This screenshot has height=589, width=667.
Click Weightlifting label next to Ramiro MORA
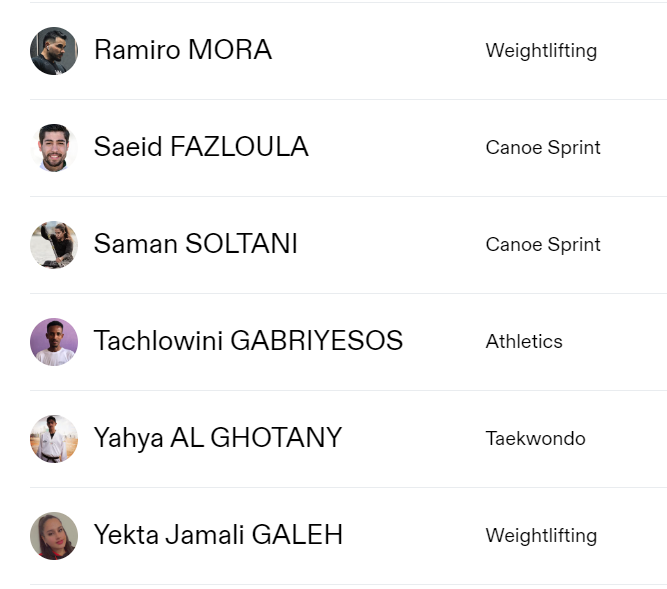pos(541,51)
